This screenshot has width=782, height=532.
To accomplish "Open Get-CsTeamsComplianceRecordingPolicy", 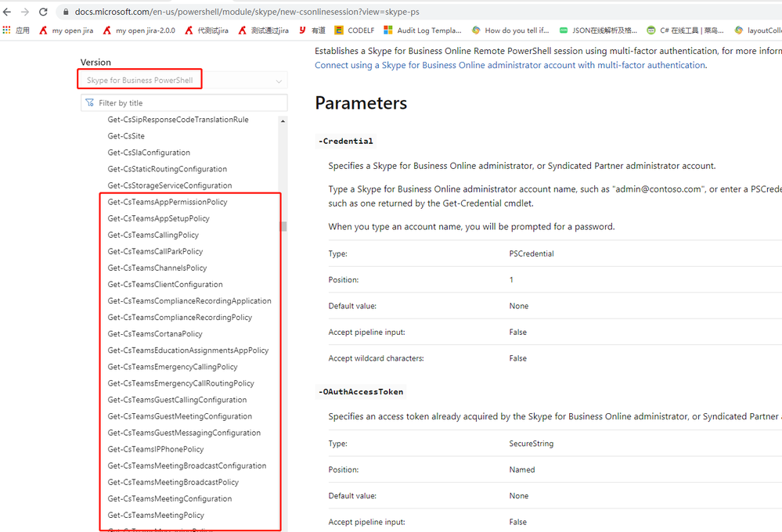I will click(180, 317).
